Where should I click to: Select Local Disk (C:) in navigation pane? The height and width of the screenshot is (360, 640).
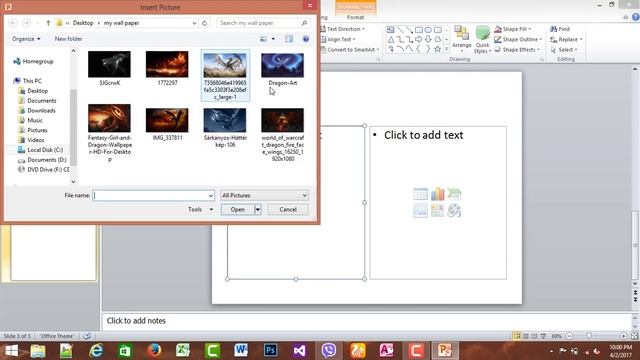[45, 150]
